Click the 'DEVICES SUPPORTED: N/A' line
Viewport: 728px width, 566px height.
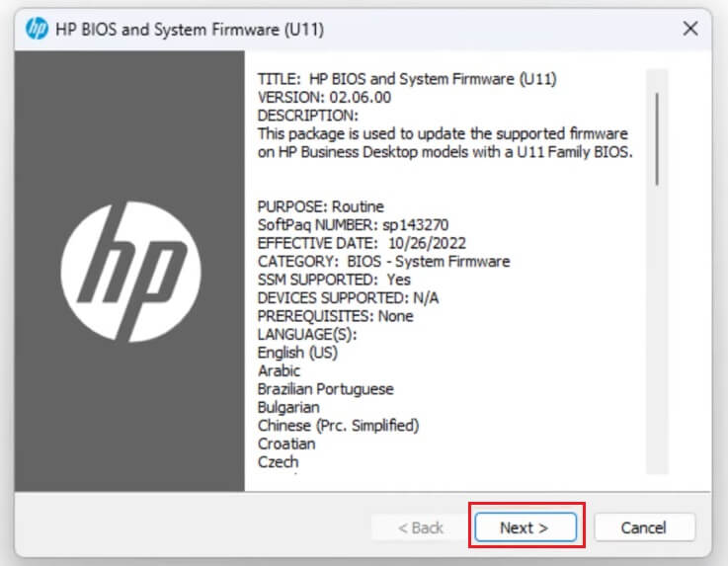click(348, 297)
